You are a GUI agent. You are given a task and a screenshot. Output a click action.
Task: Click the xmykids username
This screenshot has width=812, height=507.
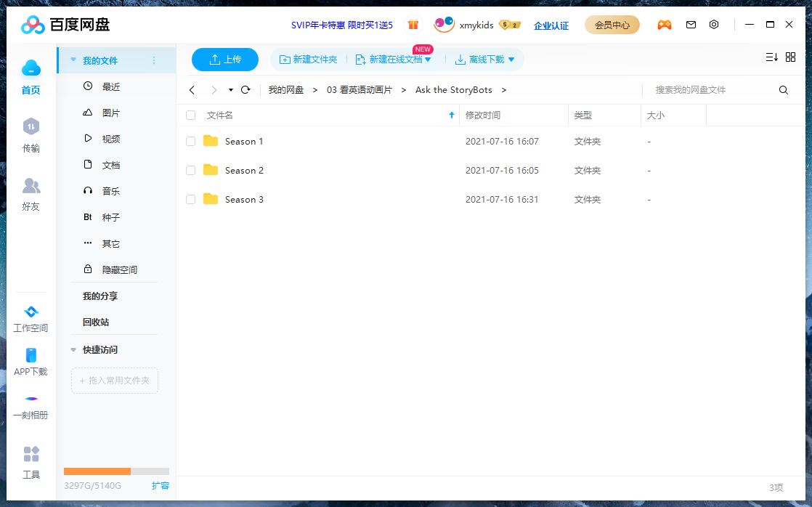point(476,25)
